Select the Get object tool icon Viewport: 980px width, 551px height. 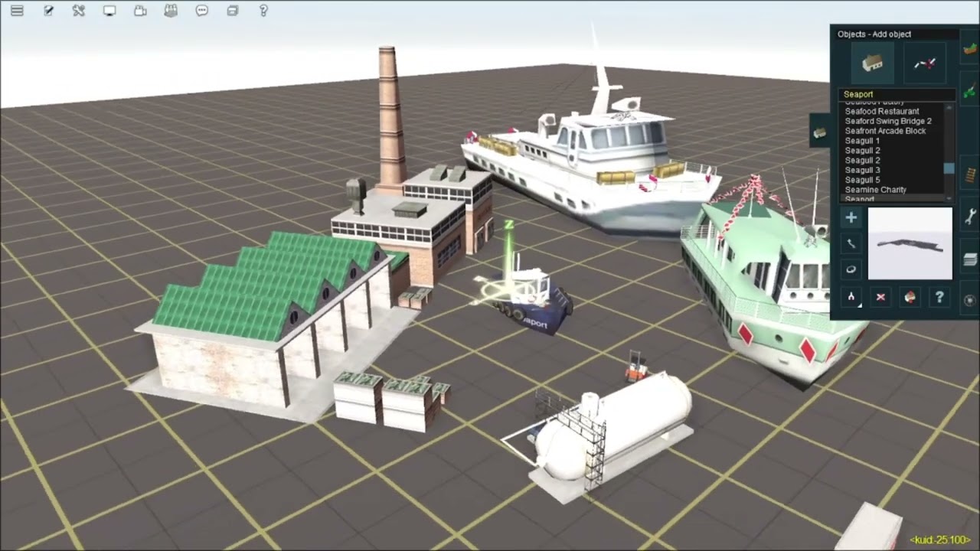tap(910, 297)
